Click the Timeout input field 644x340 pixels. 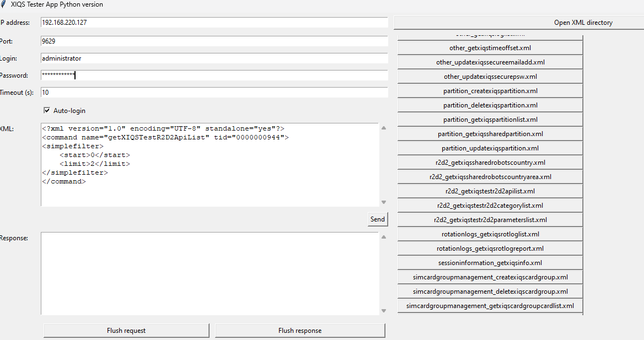(x=214, y=92)
